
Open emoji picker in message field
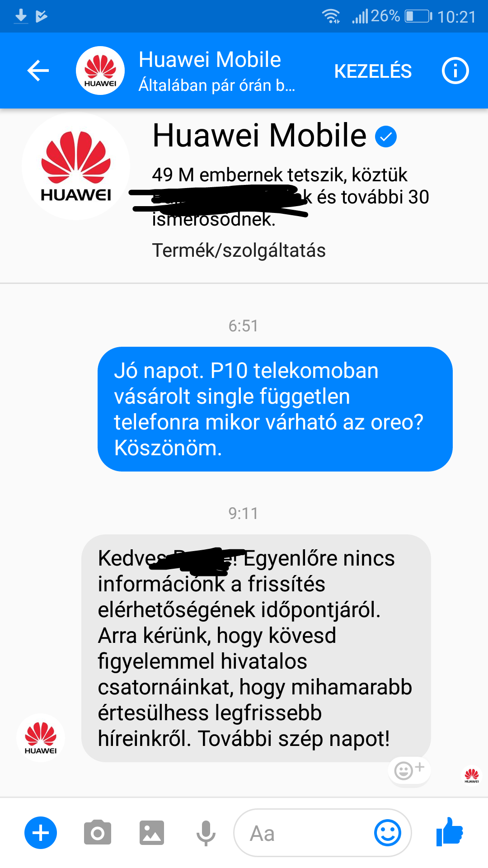coord(388,833)
